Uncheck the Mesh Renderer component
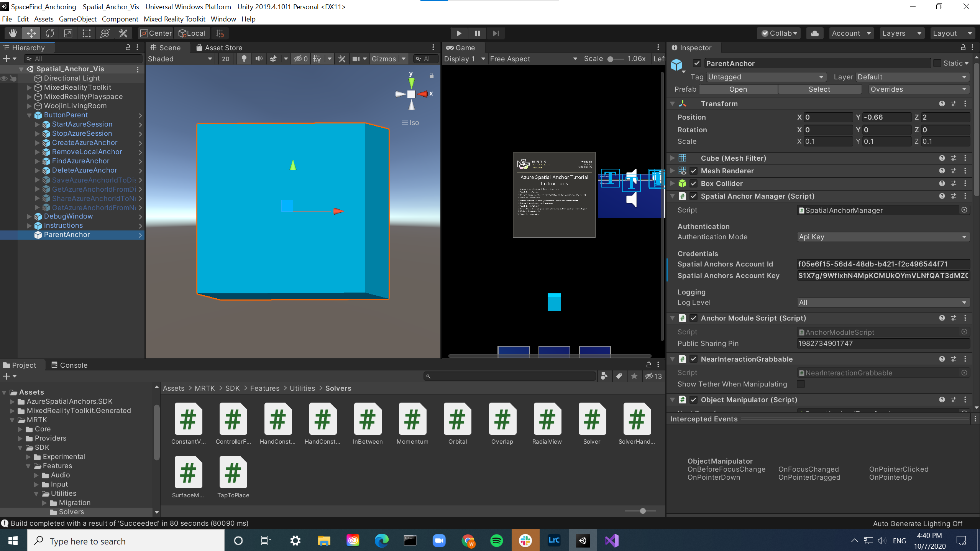Viewport: 980px width, 551px height. point(694,171)
